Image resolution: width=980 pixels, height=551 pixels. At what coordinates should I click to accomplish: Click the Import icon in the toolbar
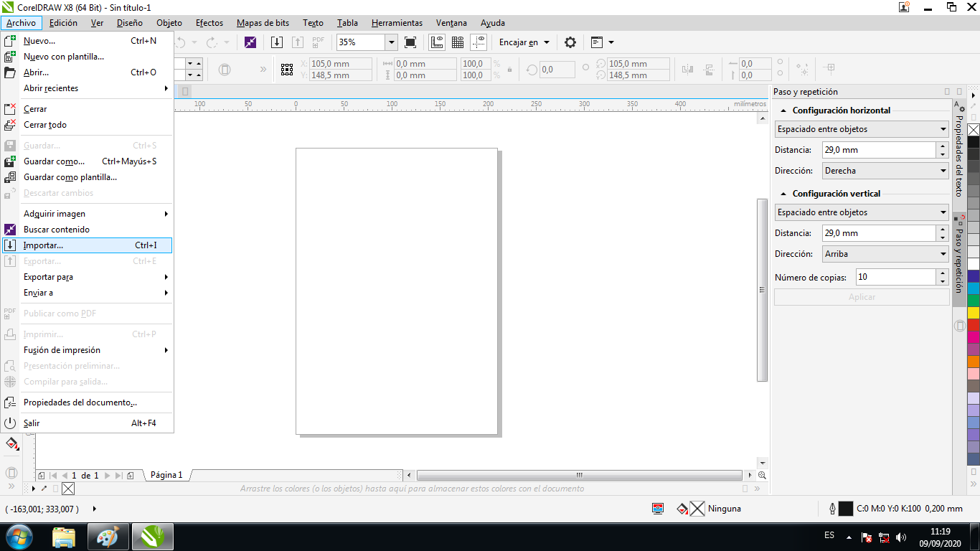pos(277,42)
